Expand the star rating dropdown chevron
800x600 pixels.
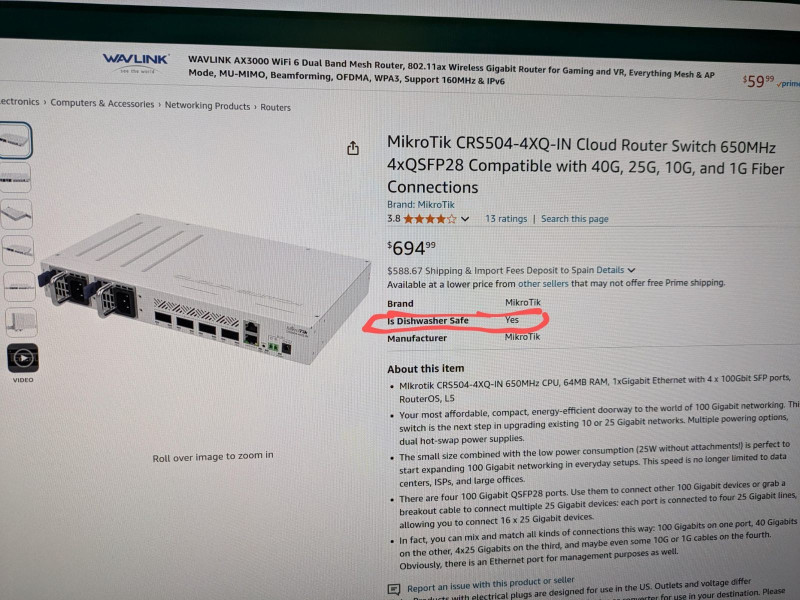click(x=465, y=219)
